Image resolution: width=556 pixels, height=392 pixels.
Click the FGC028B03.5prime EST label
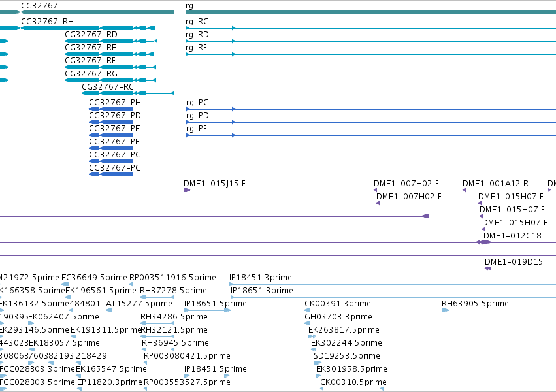pyautogui.click(x=38, y=382)
